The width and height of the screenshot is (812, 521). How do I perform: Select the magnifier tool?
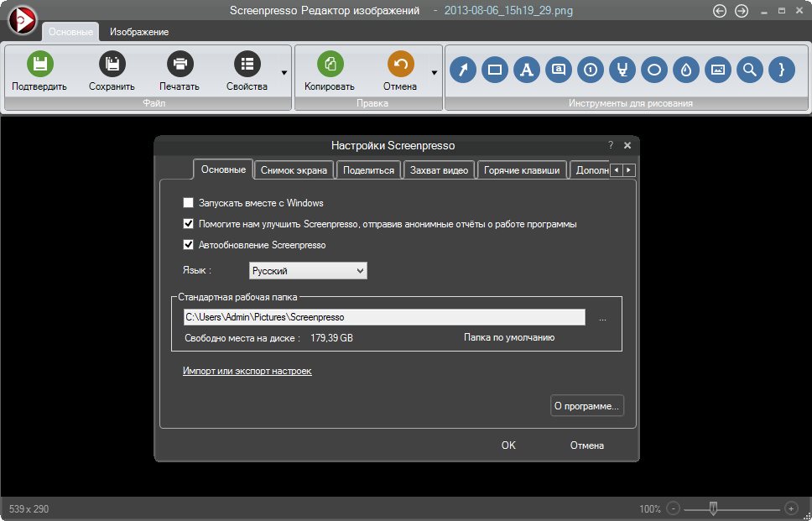pyautogui.click(x=749, y=70)
